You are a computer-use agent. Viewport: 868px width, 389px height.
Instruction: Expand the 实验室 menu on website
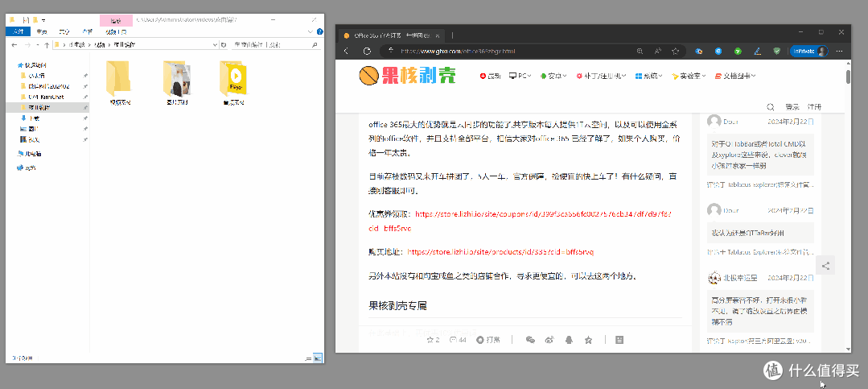[689, 76]
